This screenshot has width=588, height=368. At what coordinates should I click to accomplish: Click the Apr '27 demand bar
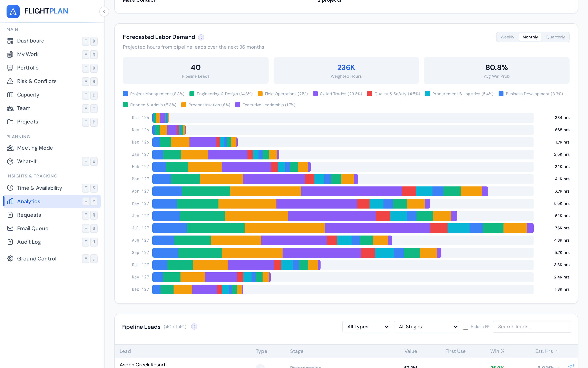pos(320,191)
